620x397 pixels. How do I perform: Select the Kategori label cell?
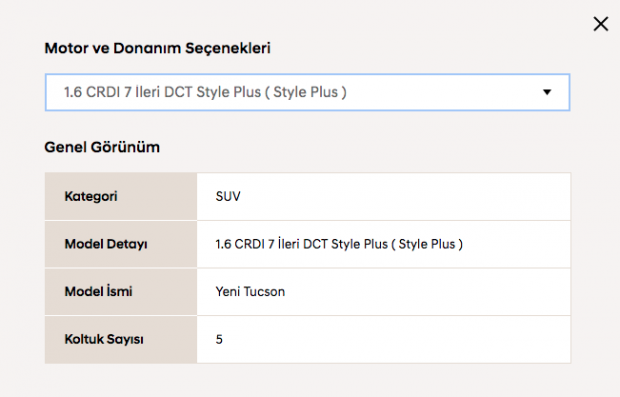[x=121, y=196]
